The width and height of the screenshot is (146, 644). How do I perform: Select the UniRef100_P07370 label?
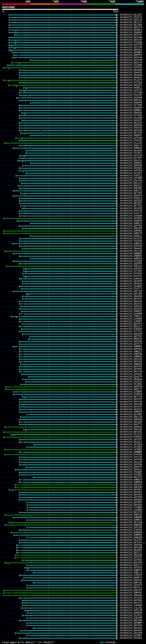point(131,331)
